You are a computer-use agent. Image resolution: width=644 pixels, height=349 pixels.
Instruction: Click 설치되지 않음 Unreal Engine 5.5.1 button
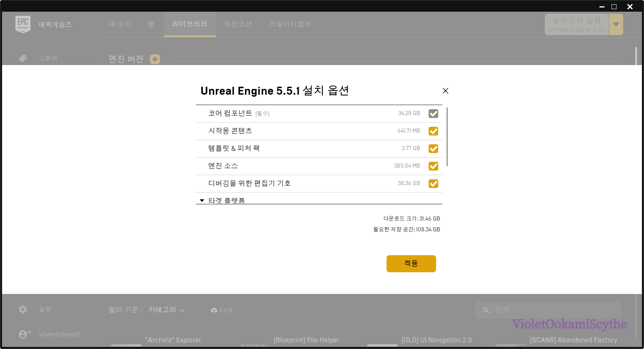coord(577,24)
